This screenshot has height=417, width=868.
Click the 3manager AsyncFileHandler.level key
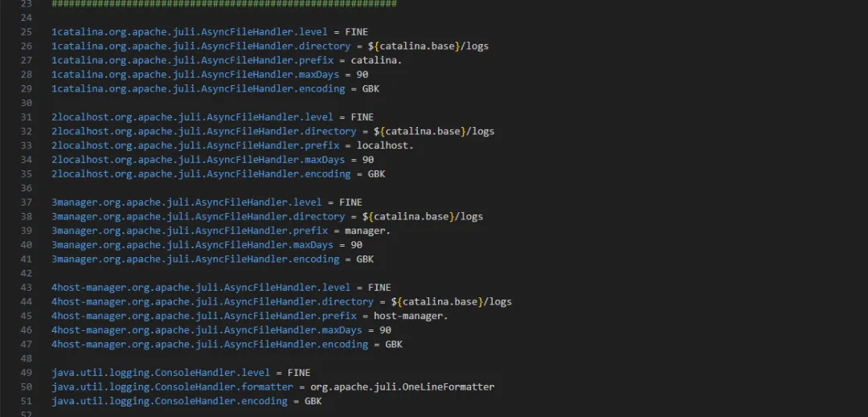pos(186,202)
